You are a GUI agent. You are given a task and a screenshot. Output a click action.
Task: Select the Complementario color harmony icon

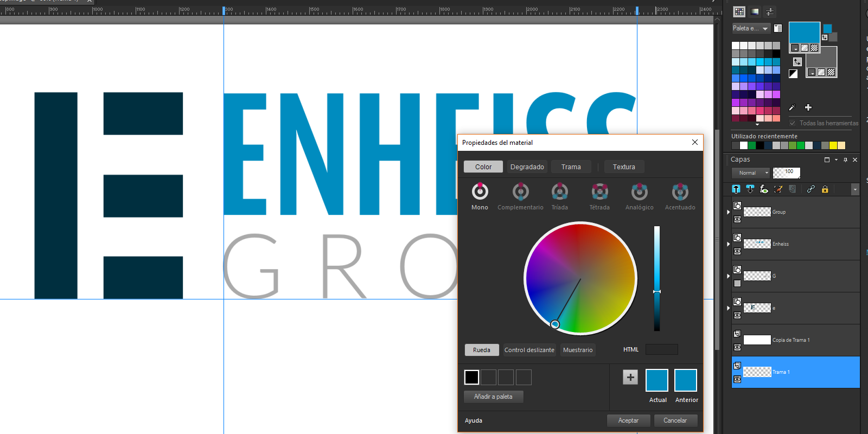coord(520,192)
